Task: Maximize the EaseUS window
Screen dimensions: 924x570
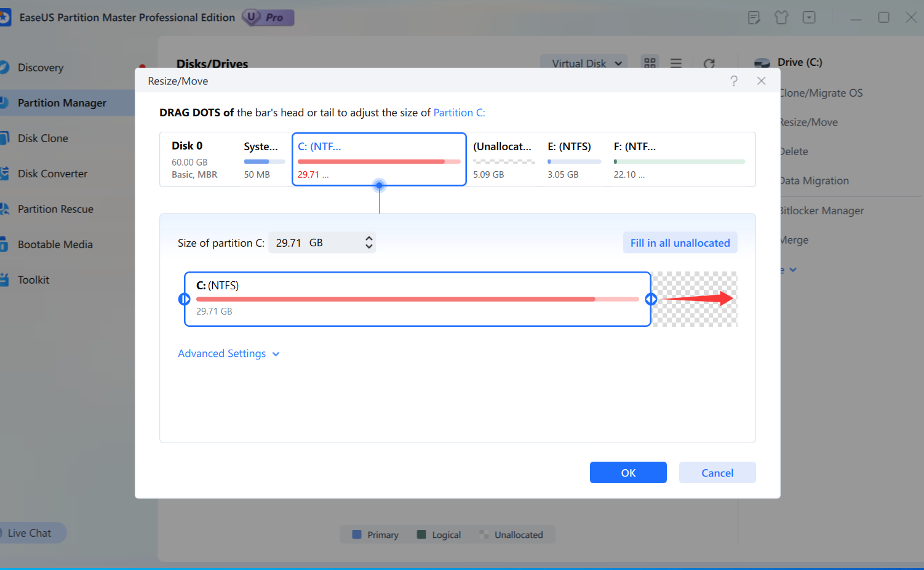Action: pos(883,17)
